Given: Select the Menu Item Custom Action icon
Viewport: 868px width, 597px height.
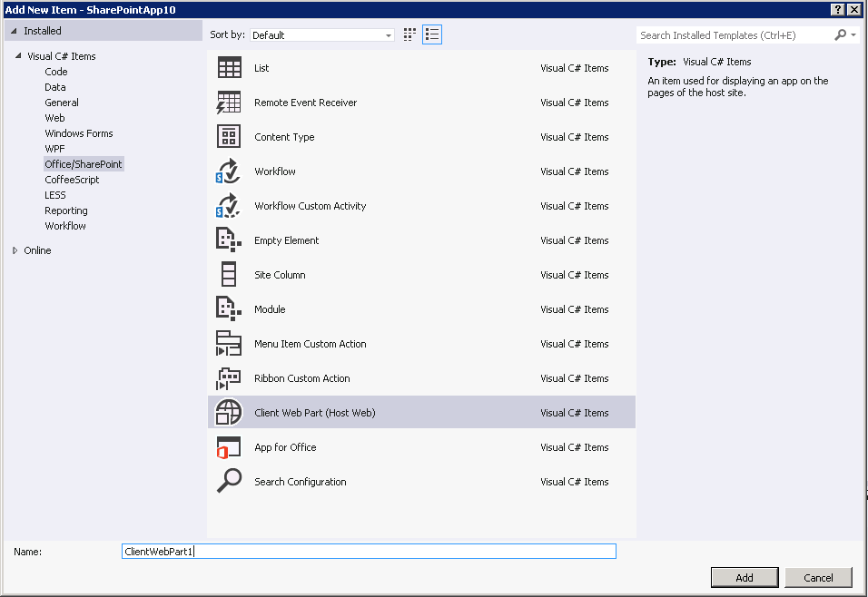Looking at the screenshot, I should point(229,344).
